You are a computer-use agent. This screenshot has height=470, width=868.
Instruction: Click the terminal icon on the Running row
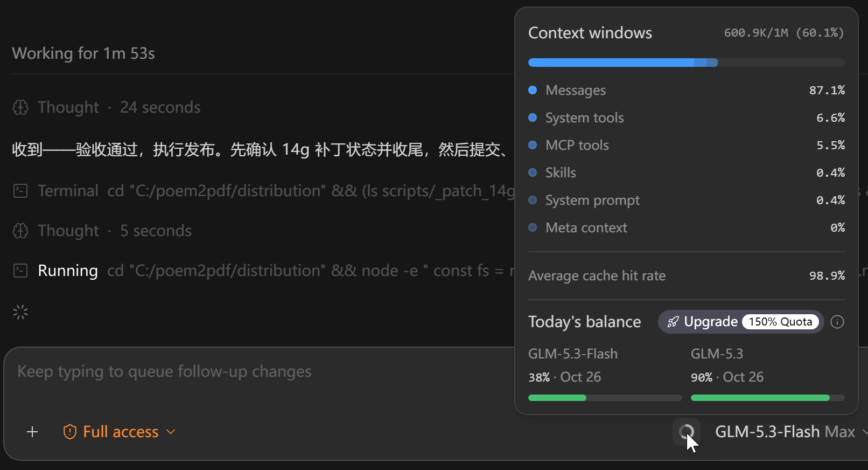20,271
